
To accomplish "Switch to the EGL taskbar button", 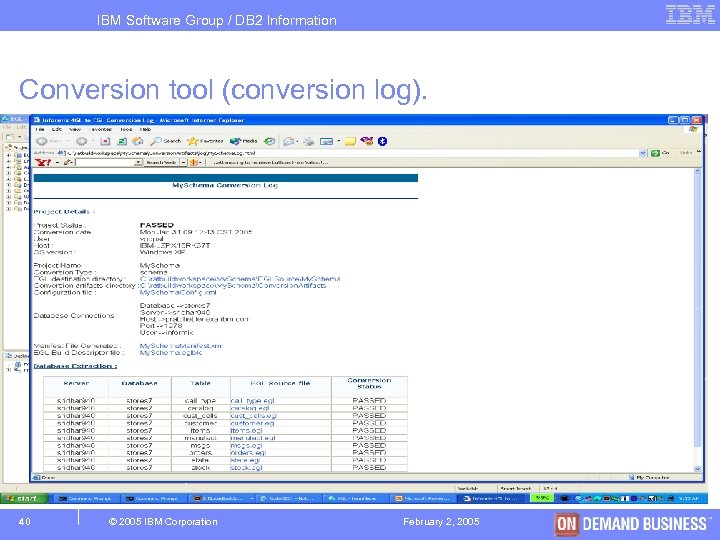I will coord(356,498).
